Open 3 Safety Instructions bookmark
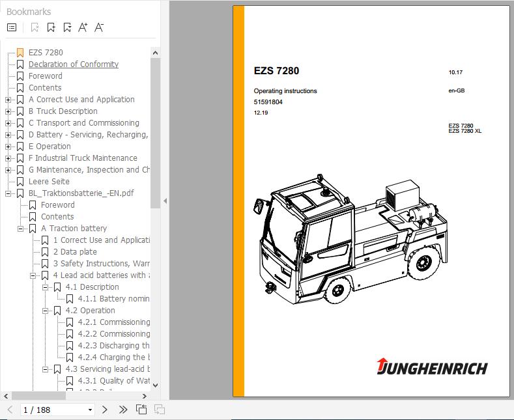The image size is (514, 420). 102,264
